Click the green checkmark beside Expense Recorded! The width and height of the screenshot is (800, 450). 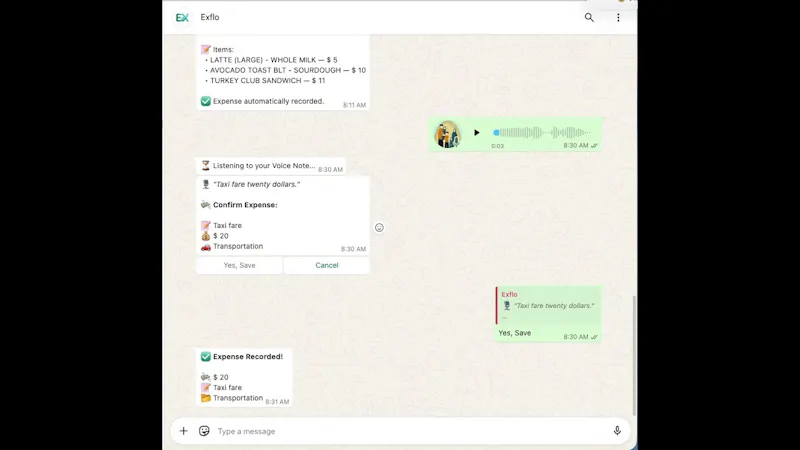point(206,357)
